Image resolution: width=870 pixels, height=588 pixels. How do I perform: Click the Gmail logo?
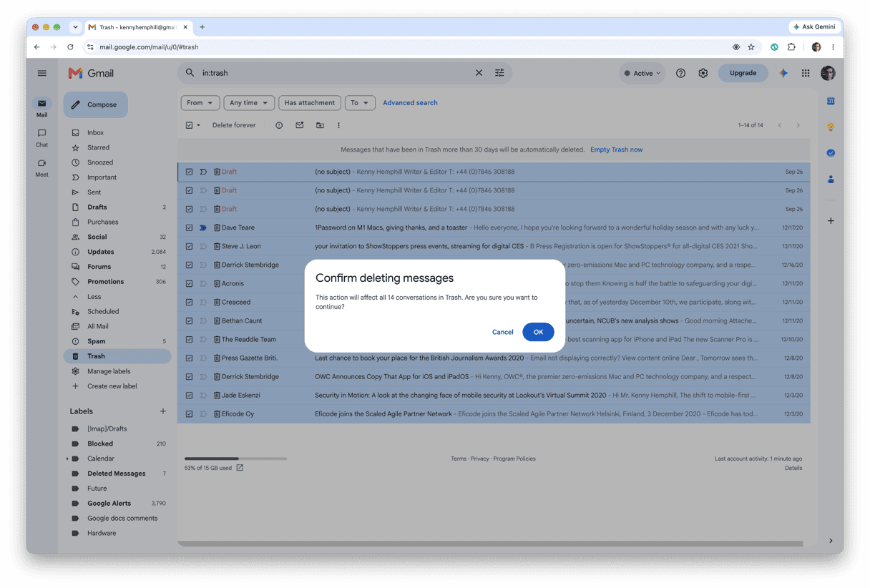pos(91,73)
